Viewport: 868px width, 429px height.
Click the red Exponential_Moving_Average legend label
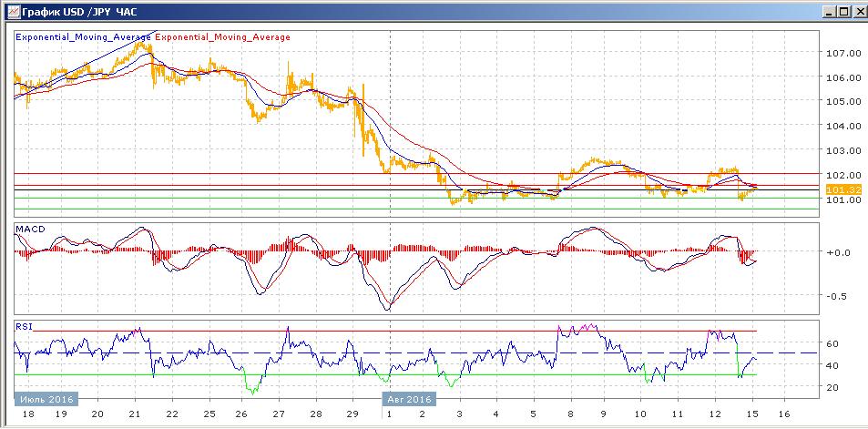pos(224,37)
